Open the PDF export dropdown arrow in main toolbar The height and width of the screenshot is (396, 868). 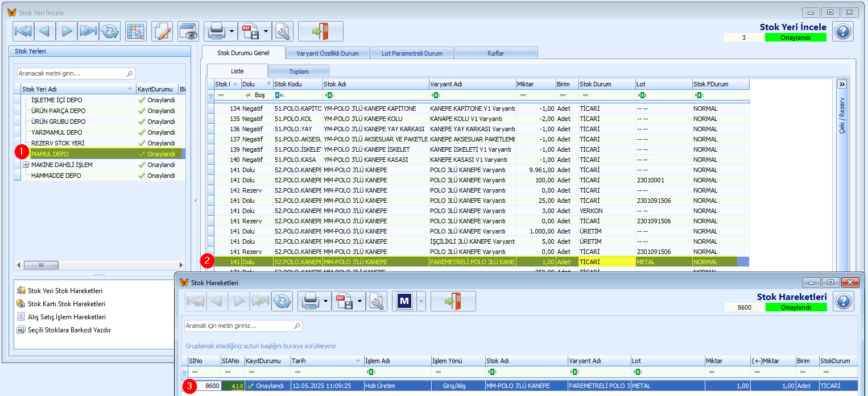coord(266,31)
